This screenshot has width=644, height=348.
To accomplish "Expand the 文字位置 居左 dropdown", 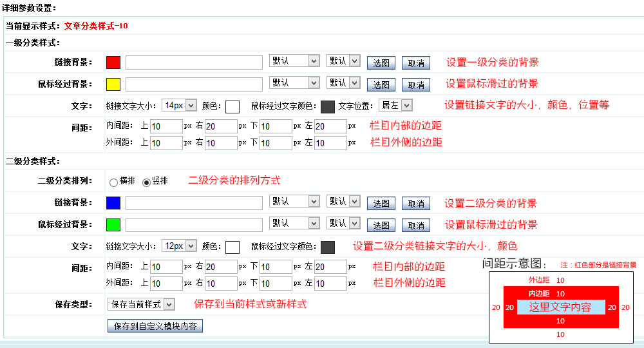I will point(395,105).
